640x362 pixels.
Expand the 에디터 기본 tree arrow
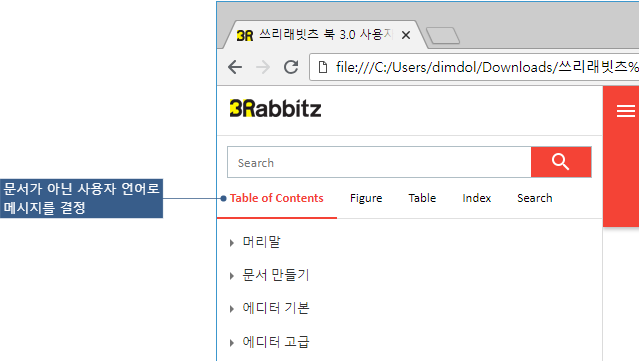point(232,309)
